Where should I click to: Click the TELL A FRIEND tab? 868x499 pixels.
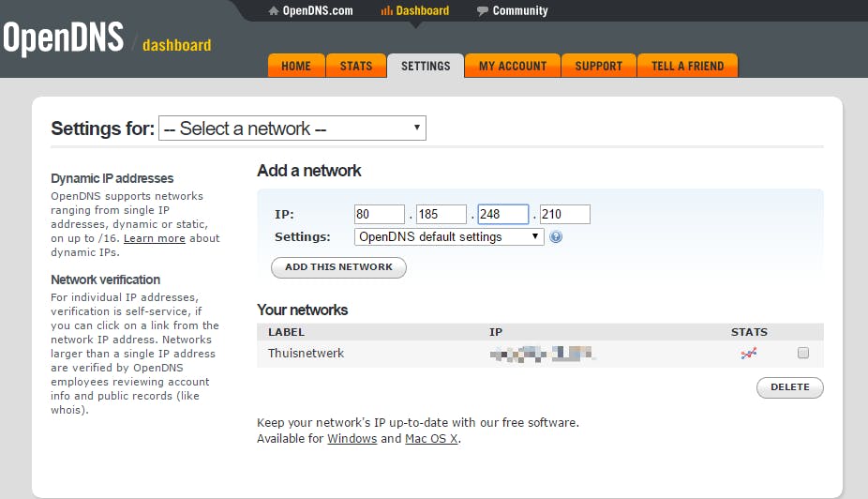click(x=687, y=66)
